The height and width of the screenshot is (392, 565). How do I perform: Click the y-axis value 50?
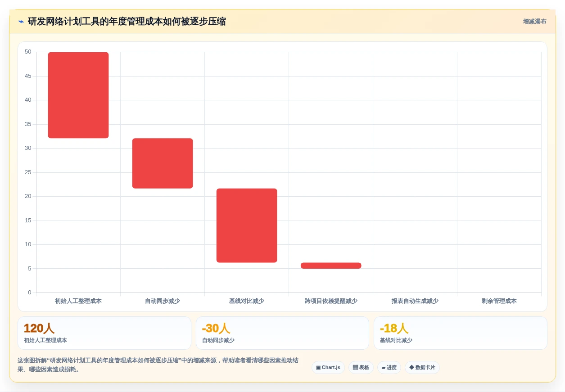(x=28, y=52)
